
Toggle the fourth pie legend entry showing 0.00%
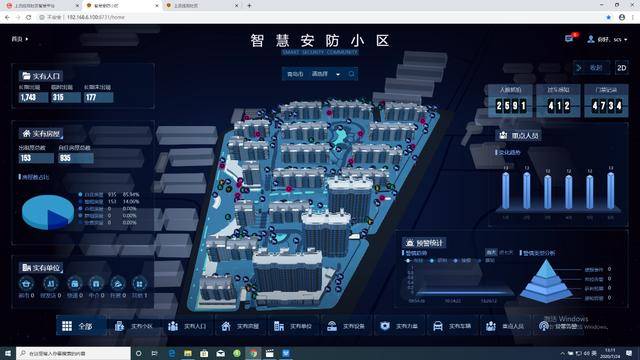click(108, 216)
